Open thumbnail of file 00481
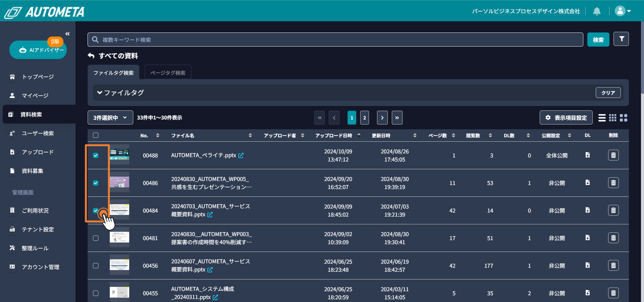The width and height of the screenshot is (644, 302). (x=119, y=237)
